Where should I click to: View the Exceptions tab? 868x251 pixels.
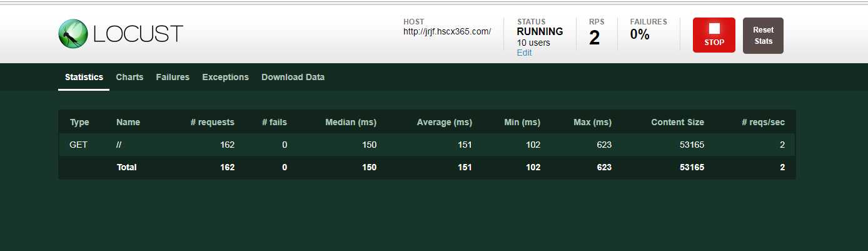pos(225,77)
